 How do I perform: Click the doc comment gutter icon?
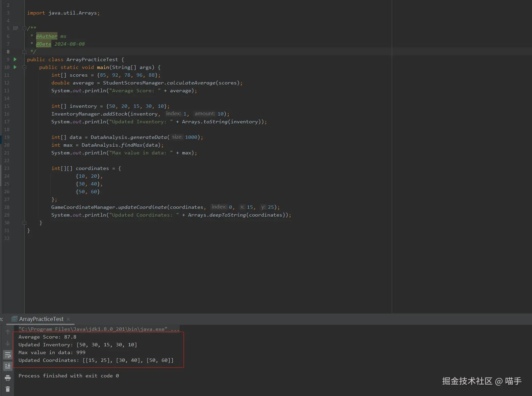(x=16, y=28)
